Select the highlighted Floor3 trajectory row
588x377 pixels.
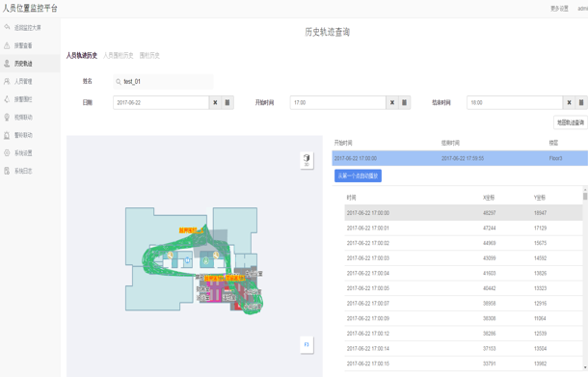pyautogui.click(x=460, y=158)
